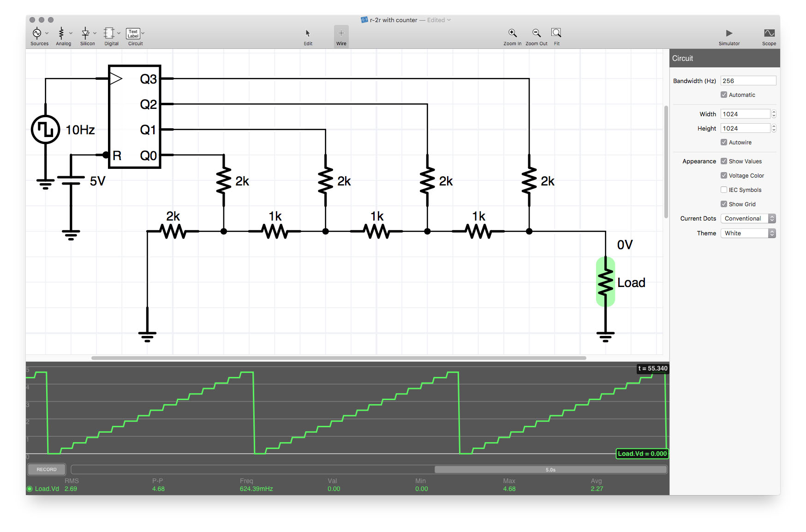Start the Simulator

pyautogui.click(x=729, y=36)
